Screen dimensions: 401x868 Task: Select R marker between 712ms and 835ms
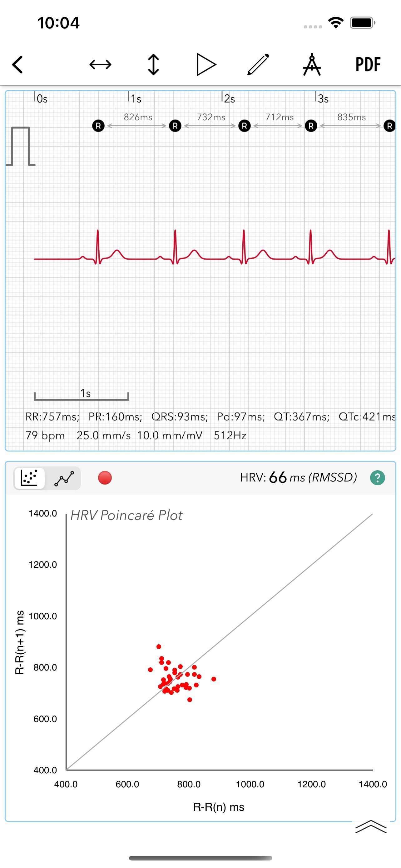(x=311, y=126)
